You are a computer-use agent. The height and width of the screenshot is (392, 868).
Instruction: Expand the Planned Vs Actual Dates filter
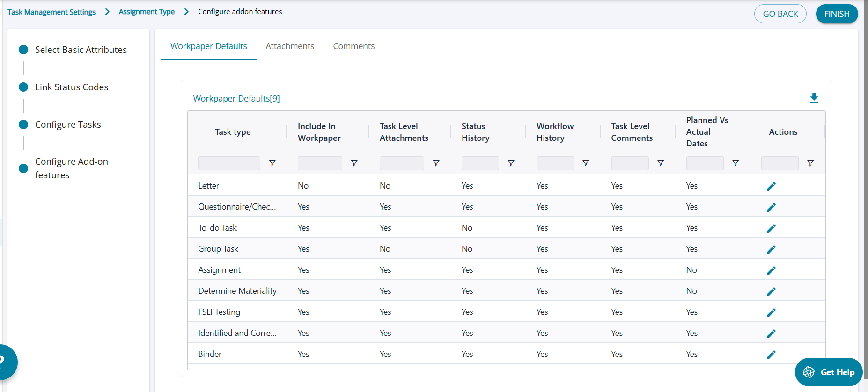pos(735,163)
